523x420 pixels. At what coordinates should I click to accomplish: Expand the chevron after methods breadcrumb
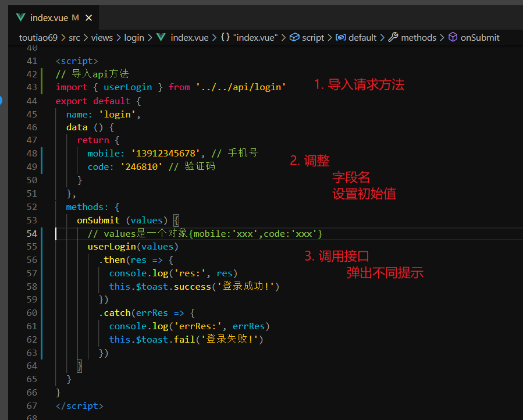[x=442, y=38]
